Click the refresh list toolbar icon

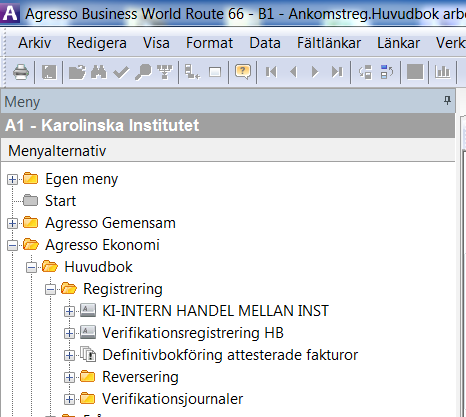pos(365,72)
